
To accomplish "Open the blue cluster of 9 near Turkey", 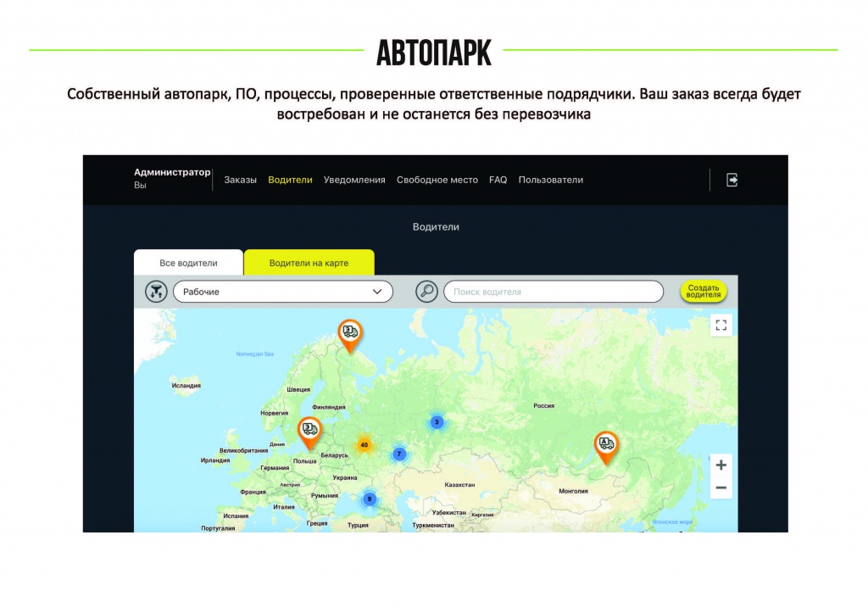I will point(370,499).
